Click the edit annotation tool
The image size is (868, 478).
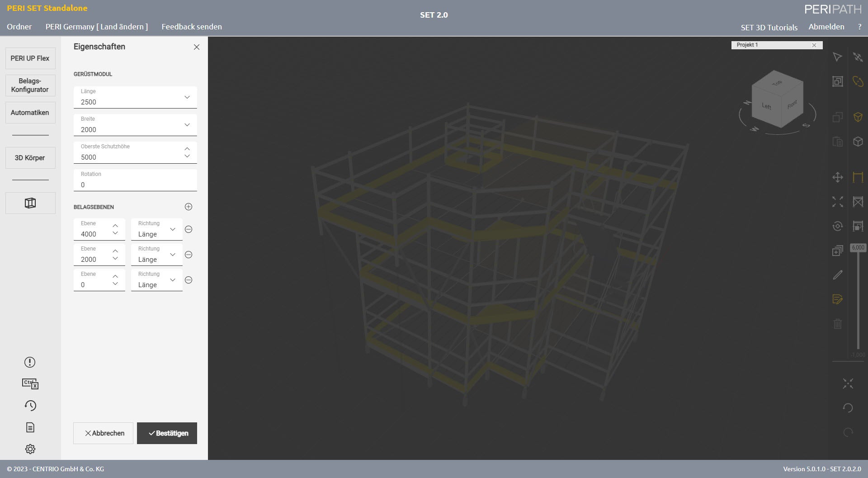(837, 299)
